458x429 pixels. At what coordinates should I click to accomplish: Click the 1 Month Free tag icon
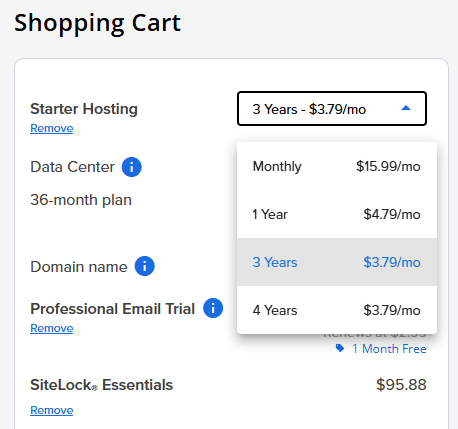click(x=340, y=348)
